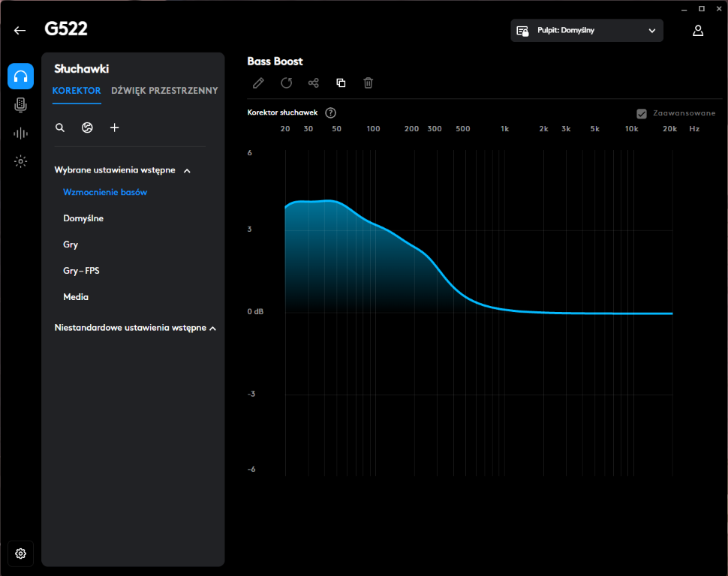This screenshot has height=576, width=728.
Task: Duplicate the Bass Boost preset
Action: click(341, 82)
